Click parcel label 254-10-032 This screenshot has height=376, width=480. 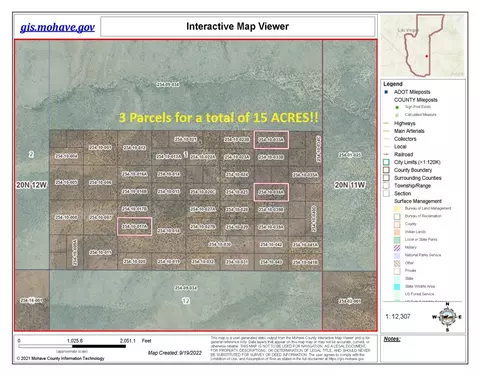click(x=203, y=262)
